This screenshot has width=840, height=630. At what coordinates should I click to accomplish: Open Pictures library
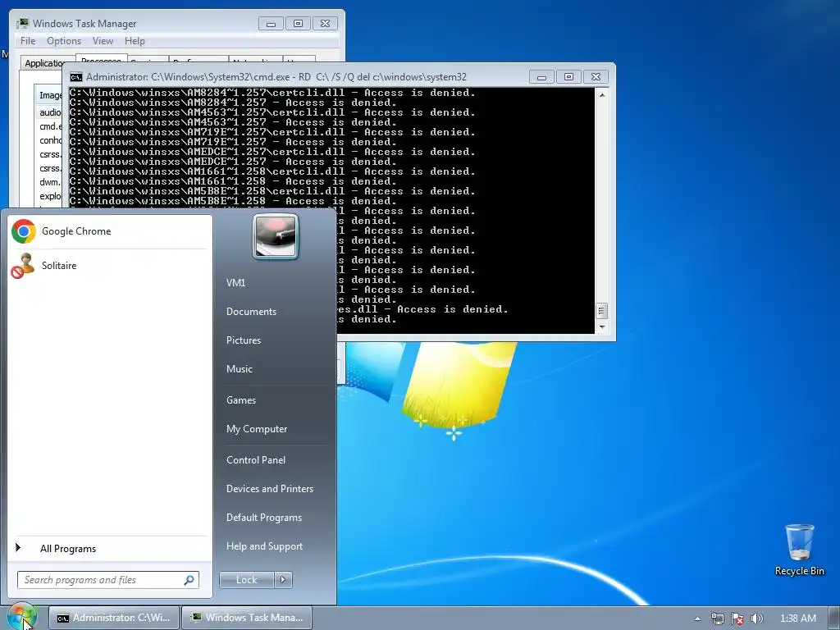point(244,340)
